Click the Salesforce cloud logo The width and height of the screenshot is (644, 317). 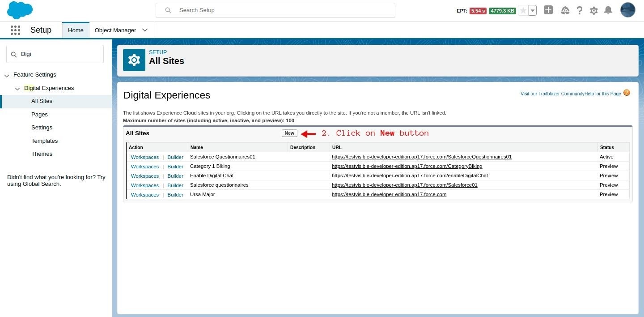pyautogui.click(x=20, y=10)
